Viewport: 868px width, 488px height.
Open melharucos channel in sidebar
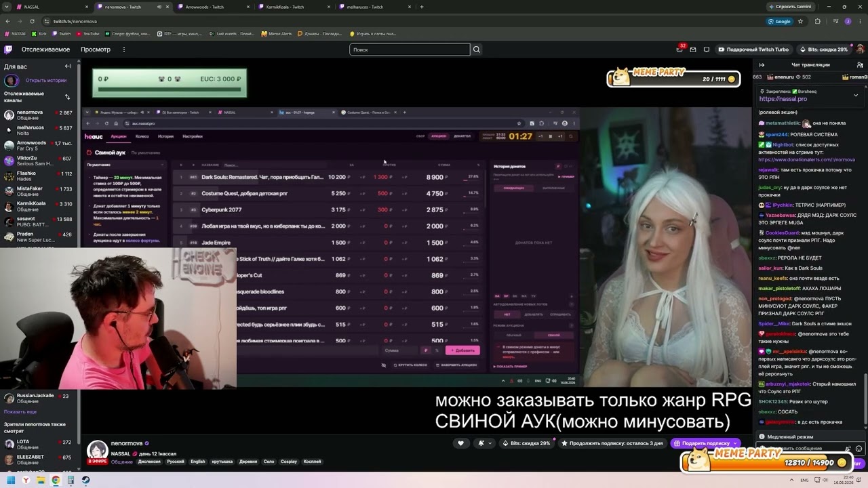tap(39, 130)
